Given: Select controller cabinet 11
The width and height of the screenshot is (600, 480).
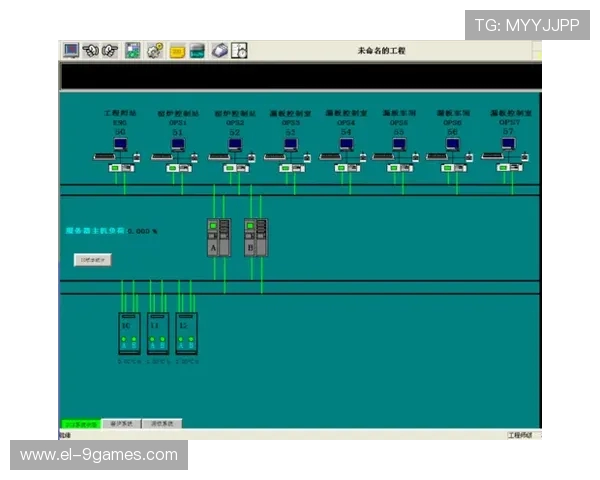Looking at the screenshot, I should 157,334.
